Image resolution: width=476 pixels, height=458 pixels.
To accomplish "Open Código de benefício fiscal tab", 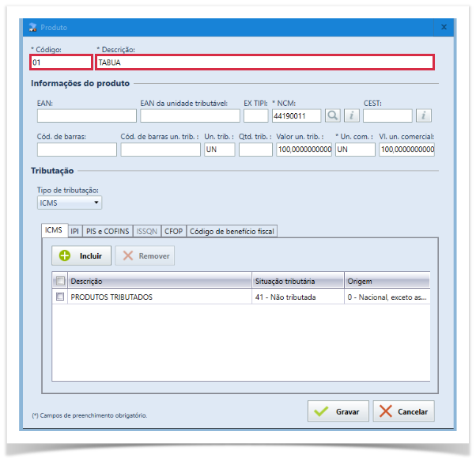I will (x=232, y=232).
